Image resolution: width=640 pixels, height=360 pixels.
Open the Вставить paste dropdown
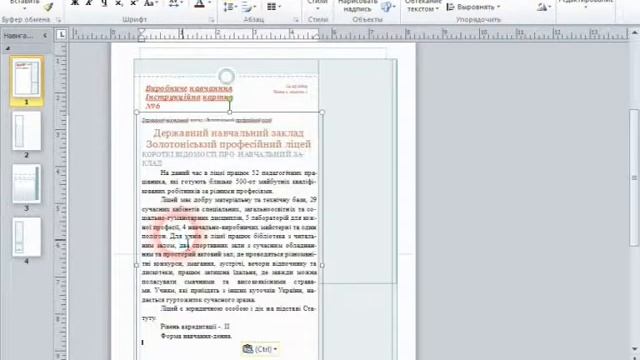(25, 5)
